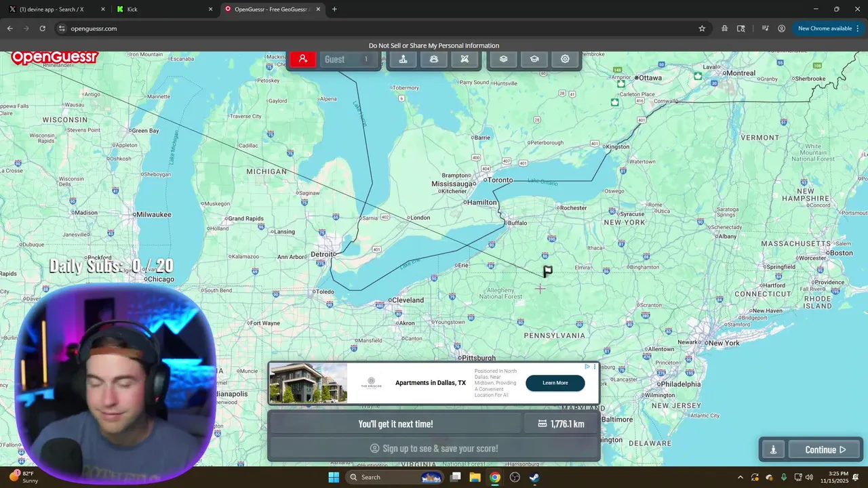
Task: Open the media controls music icon
Action: point(765,28)
